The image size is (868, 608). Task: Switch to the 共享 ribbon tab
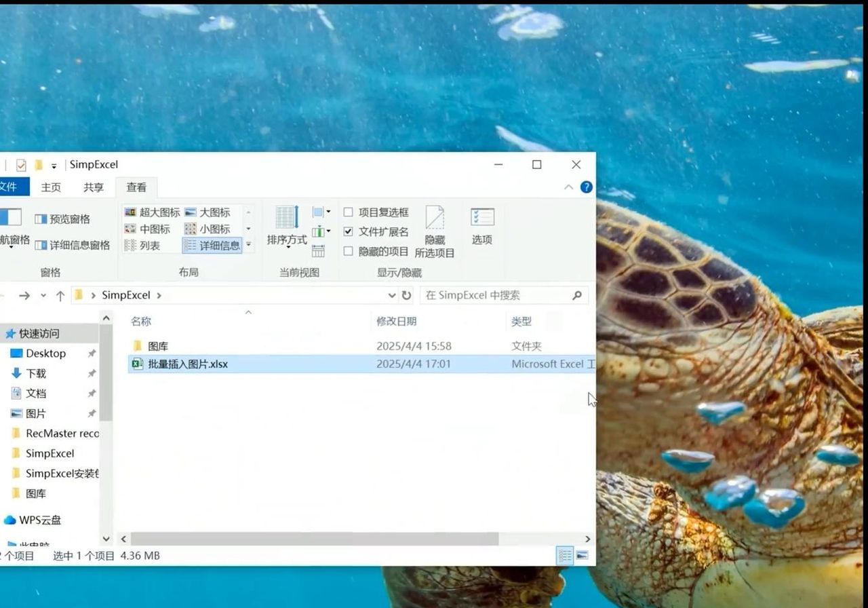94,187
